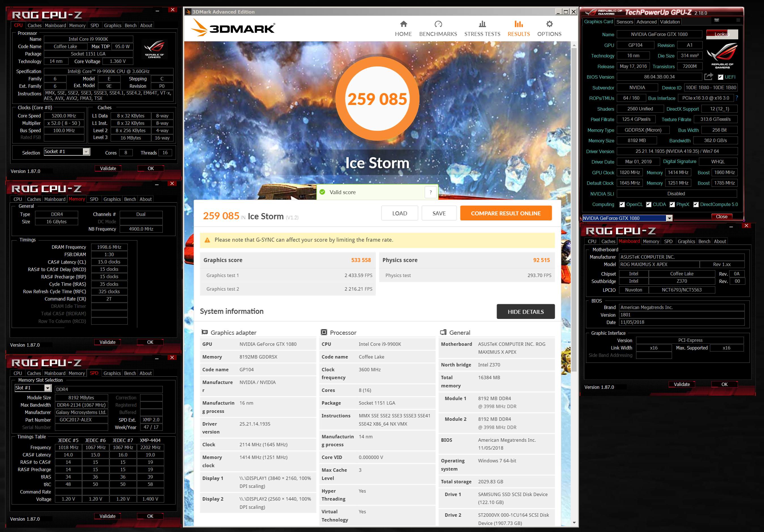
Task: Open the GPU-Z hamburger menu
Action: pyautogui.click(x=738, y=20)
